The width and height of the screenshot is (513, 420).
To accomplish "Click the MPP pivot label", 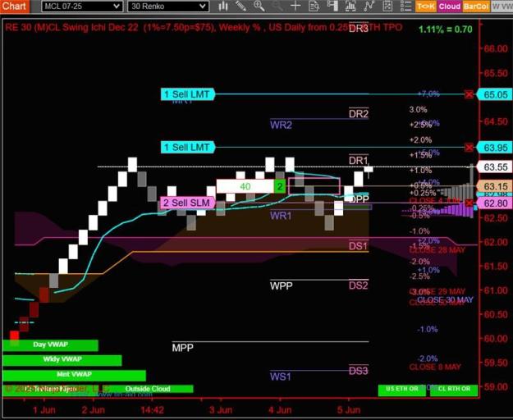I will [182, 348].
